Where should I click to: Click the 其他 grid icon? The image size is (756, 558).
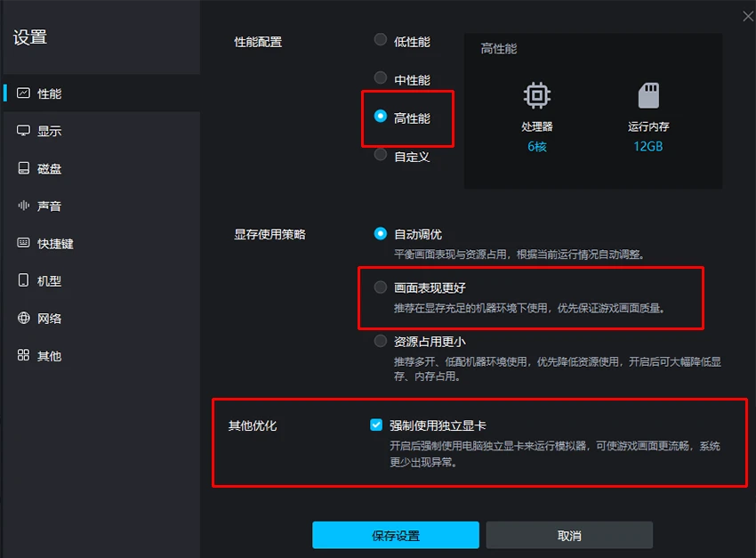click(23, 355)
